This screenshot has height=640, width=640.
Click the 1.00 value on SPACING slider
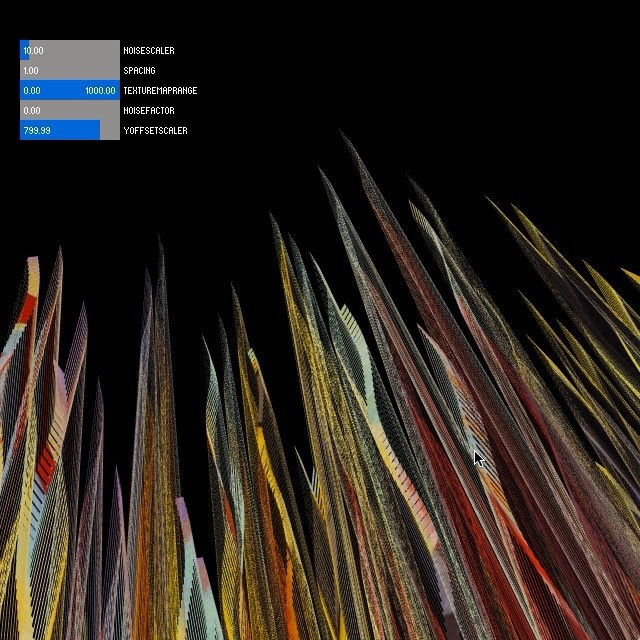click(31, 71)
